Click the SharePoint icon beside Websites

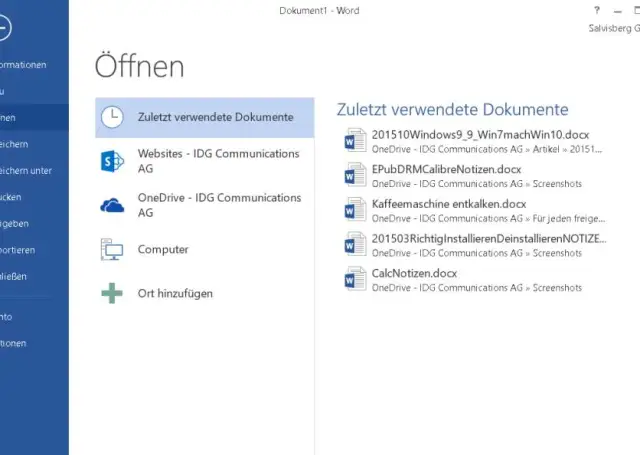pos(112,161)
